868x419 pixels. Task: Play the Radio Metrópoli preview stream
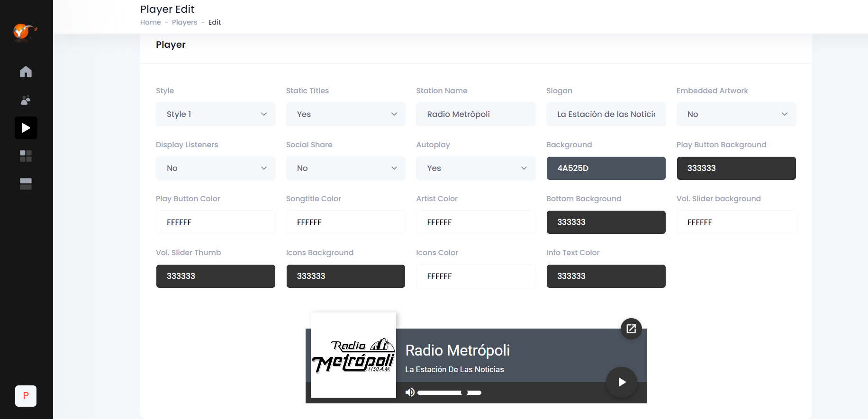tap(622, 382)
